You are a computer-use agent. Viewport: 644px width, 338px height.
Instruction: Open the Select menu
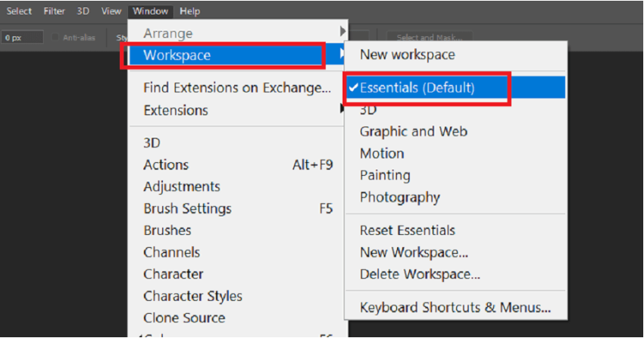coord(19,11)
